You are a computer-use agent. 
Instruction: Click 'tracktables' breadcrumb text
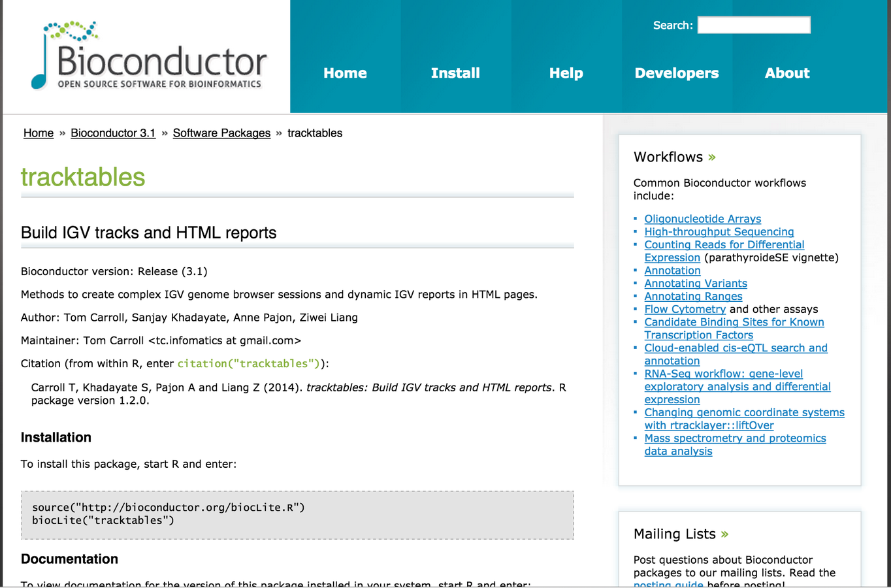pyautogui.click(x=315, y=133)
